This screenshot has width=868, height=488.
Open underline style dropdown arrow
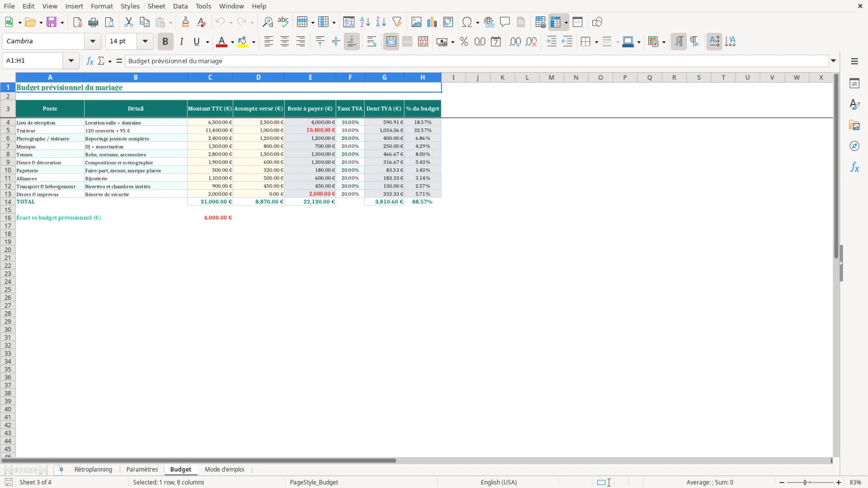coord(207,42)
